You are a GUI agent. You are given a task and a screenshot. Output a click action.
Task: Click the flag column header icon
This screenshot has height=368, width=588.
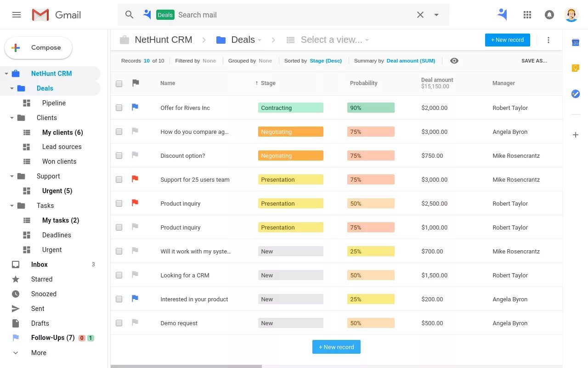135,83
